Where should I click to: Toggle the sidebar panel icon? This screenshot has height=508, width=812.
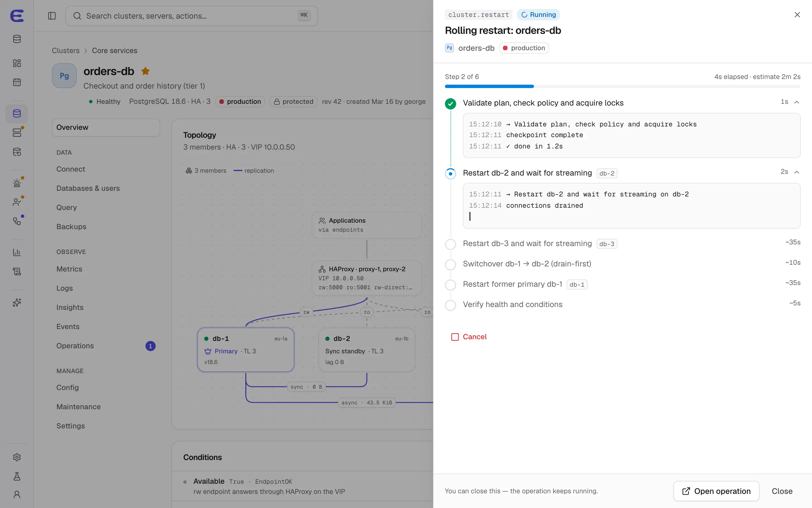tap(52, 16)
